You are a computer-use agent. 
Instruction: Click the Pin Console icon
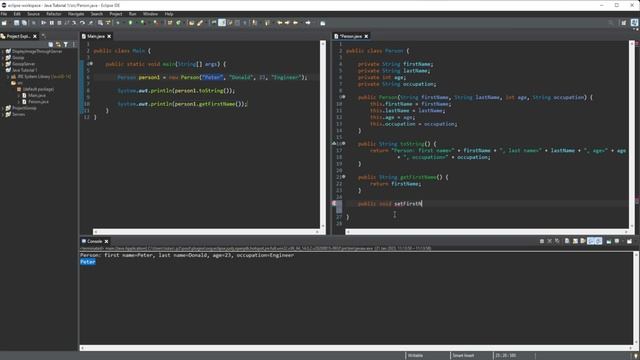pos(609,241)
